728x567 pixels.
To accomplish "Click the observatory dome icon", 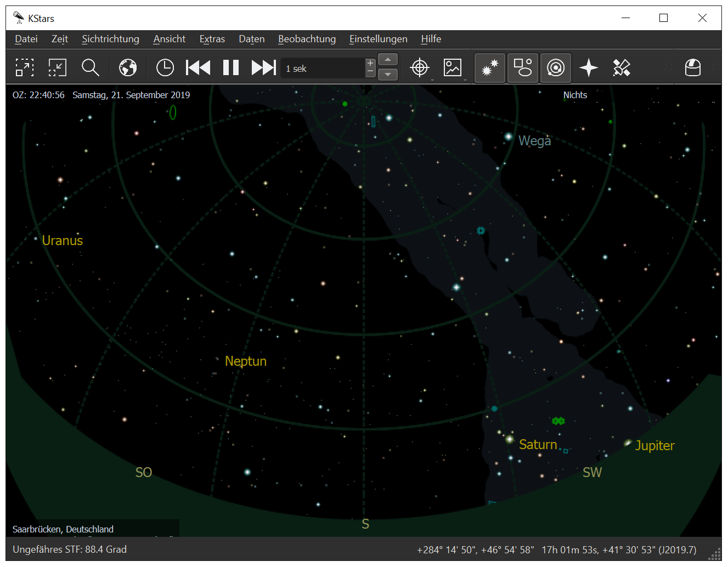I will point(693,67).
